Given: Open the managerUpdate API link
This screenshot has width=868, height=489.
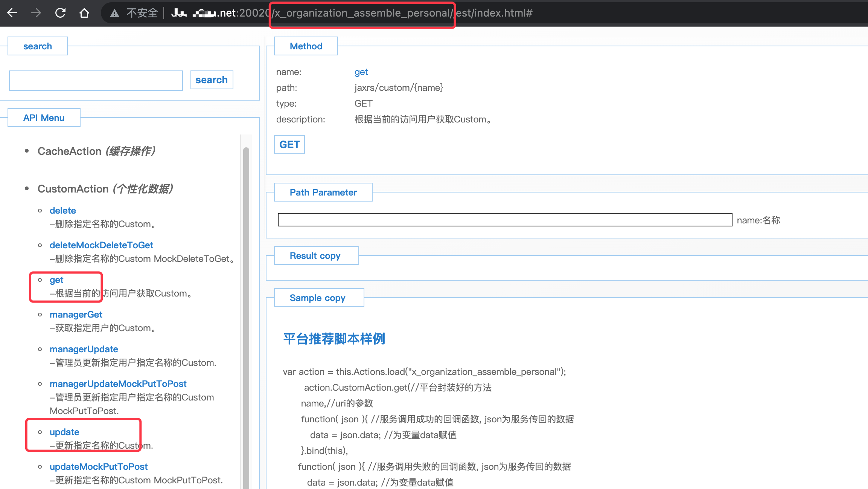Looking at the screenshot, I should pos(84,349).
